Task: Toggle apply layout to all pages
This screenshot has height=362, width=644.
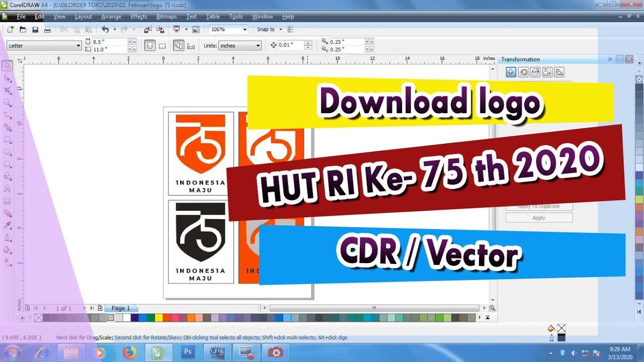Action: click(179, 46)
